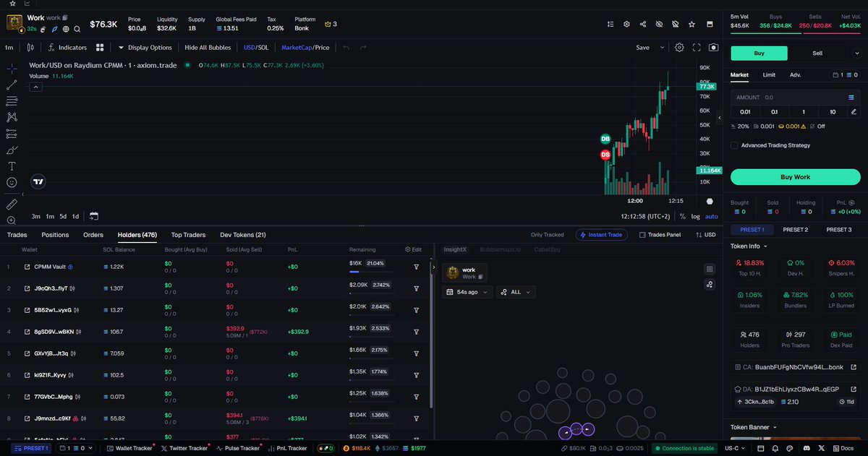This screenshot has width=868, height=456.
Task: Select PRESET 2 tab
Action: click(x=796, y=230)
